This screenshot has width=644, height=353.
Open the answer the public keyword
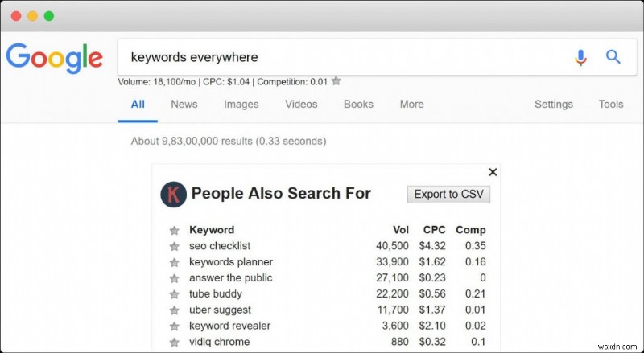point(231,278)
